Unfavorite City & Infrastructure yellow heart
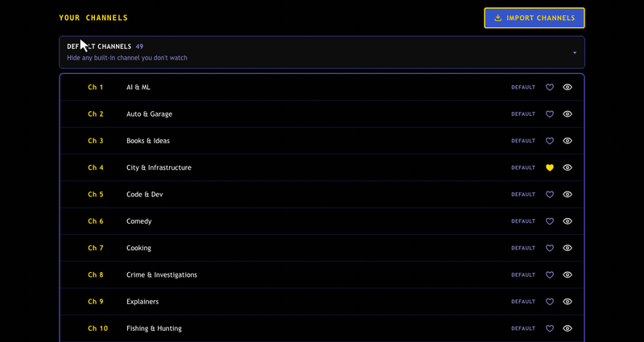The image size is (644, 342). coord(550,167)
